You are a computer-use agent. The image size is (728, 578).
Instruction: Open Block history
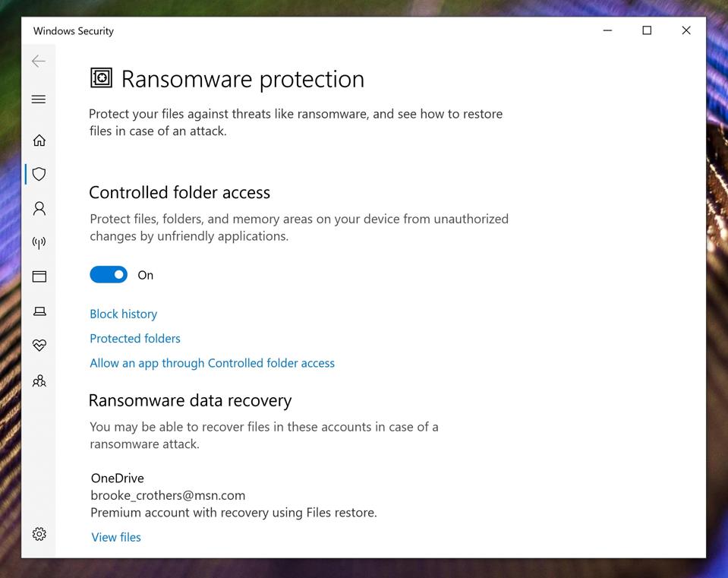tap(123, 314)
